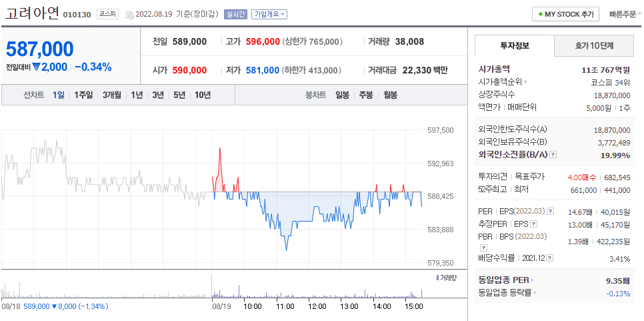The height and width of the screenshot is (321, 644).
Task: Click the 외국인소진율 value 19.99%
Action: (x=617, y=155)
